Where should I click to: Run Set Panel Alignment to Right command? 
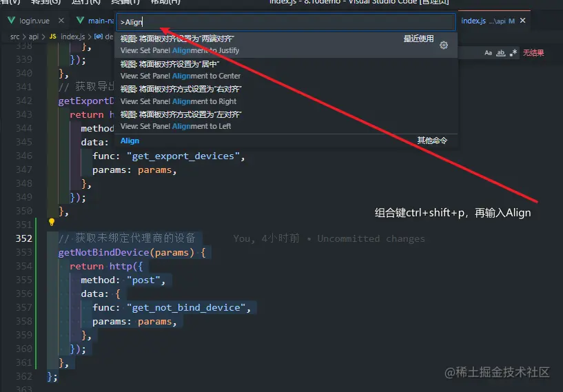coord(286,95)
